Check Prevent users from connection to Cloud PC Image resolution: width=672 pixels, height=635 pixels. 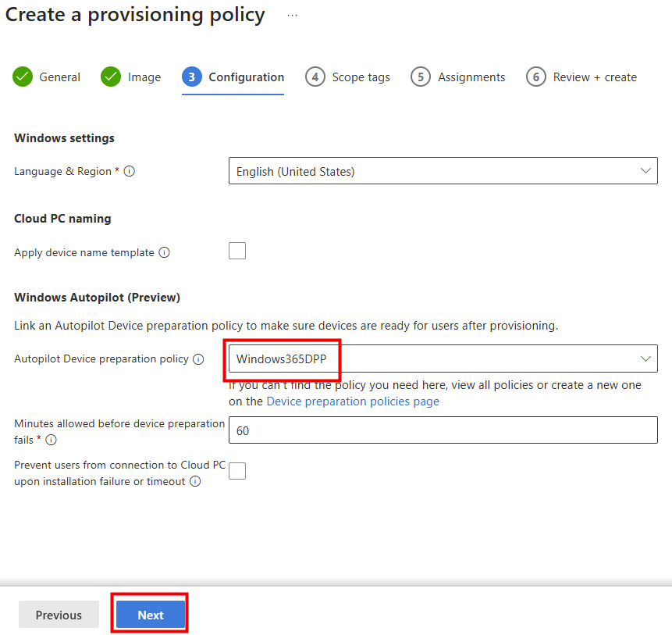[x=237, y=471]
